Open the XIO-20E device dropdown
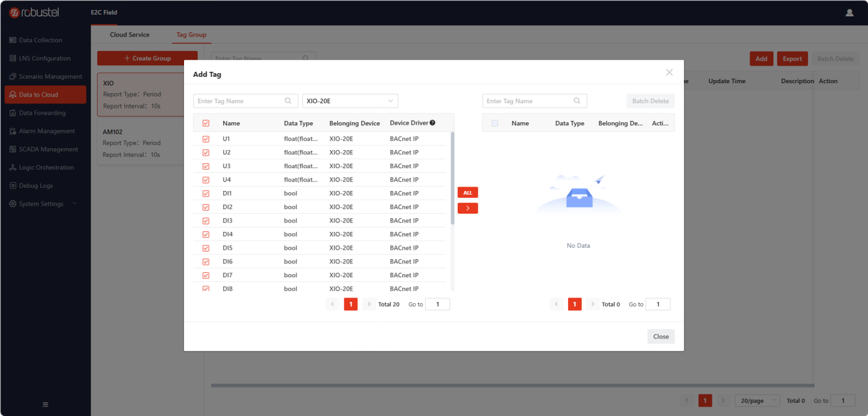 350,101
